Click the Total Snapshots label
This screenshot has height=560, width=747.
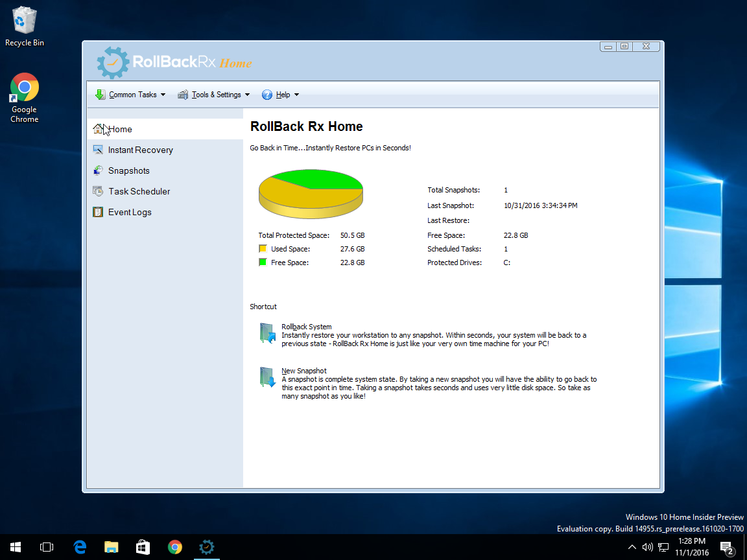pyautogui.click(x=453, y=190)
